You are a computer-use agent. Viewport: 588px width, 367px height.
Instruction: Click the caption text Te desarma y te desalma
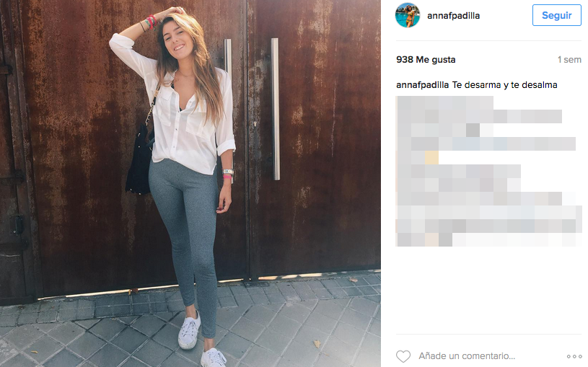[505, 85]
